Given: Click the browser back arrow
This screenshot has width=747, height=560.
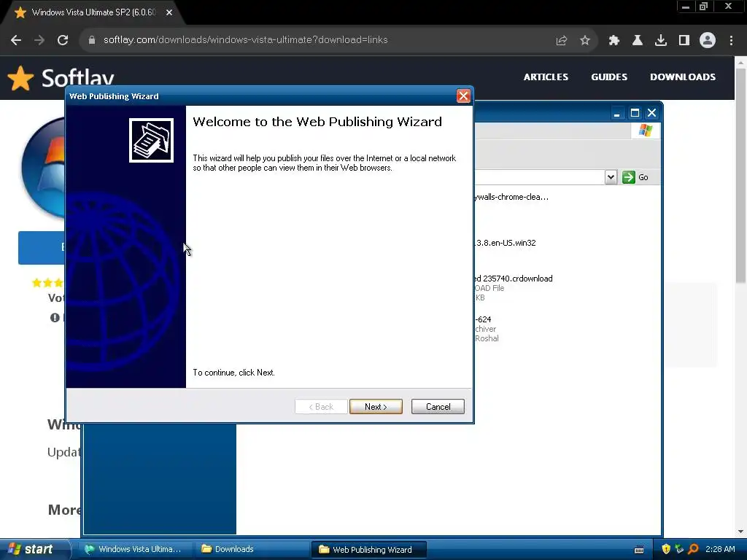Looking at the screenshot, I should tap(16, 40).
